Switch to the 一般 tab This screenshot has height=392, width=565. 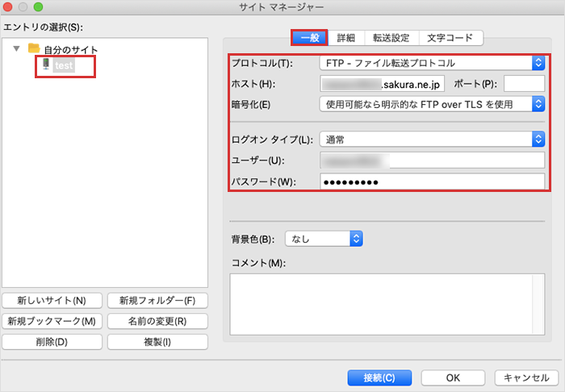[x=309, y=38]
